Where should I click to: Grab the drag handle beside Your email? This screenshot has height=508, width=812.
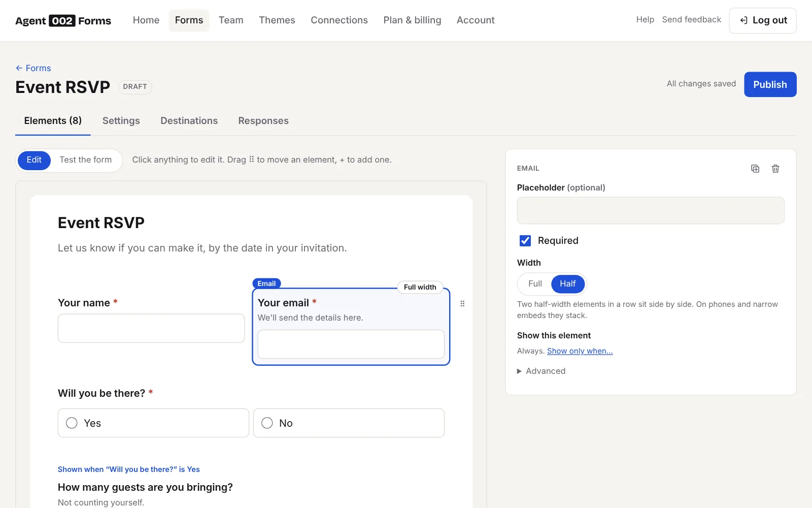(462, 304)
